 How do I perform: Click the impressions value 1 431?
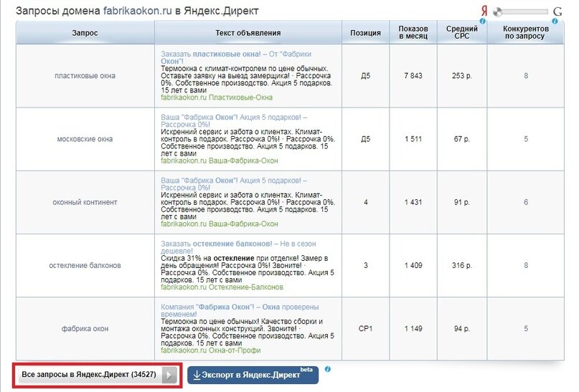413,202
